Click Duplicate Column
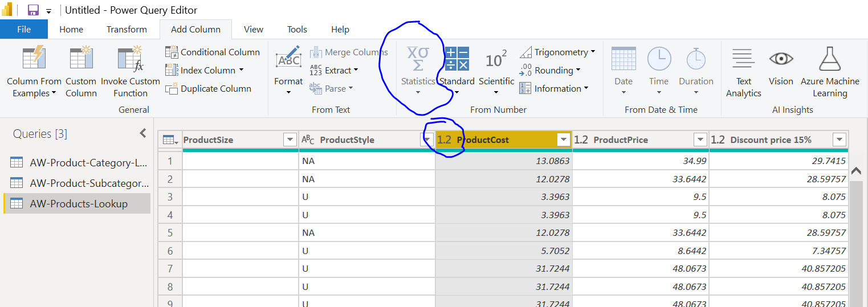 (x=209, y=88)
